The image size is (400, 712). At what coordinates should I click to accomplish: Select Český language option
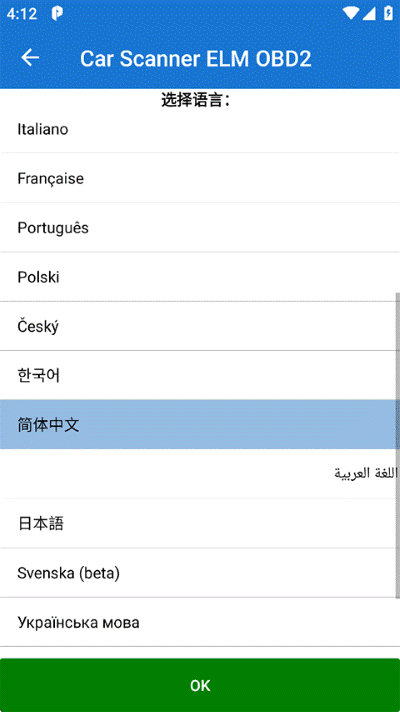tap(200, 326)
